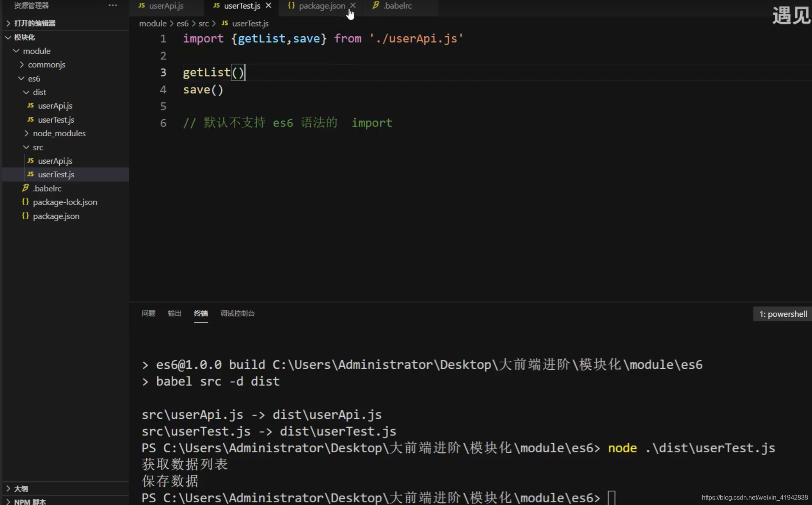Switch to the .babelrc editor tab
Viewport: 812px width, 505px height.
point(398,6)
